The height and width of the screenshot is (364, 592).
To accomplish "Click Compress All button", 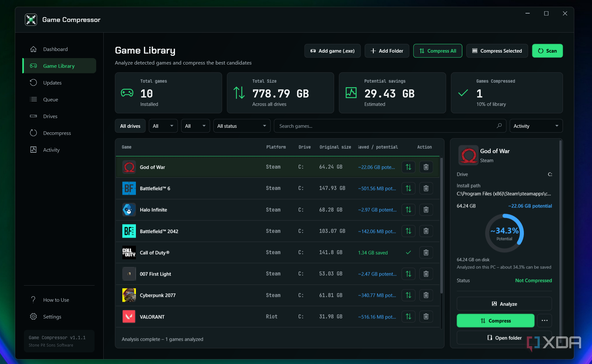I will click(438, 51).
